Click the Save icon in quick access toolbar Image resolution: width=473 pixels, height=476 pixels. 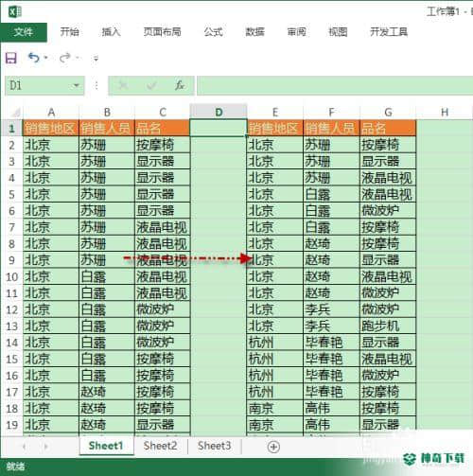click(11, 58)
